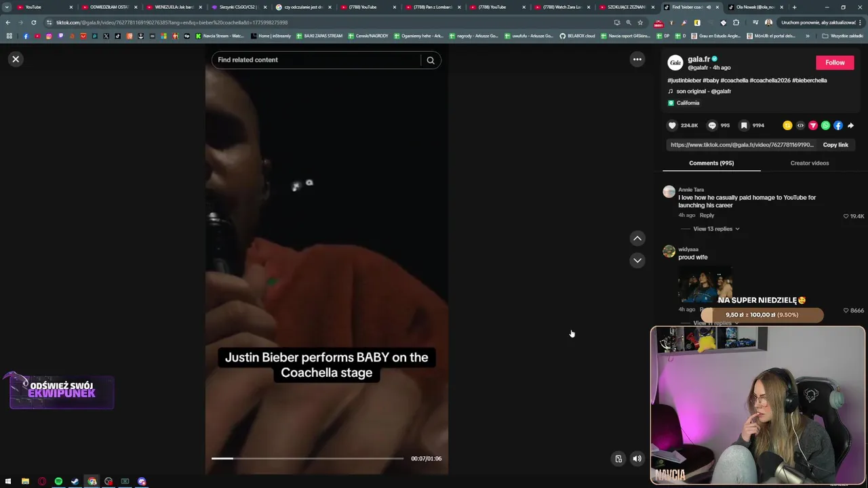Open the Chrome apps grid icon

tap(9, 36)
